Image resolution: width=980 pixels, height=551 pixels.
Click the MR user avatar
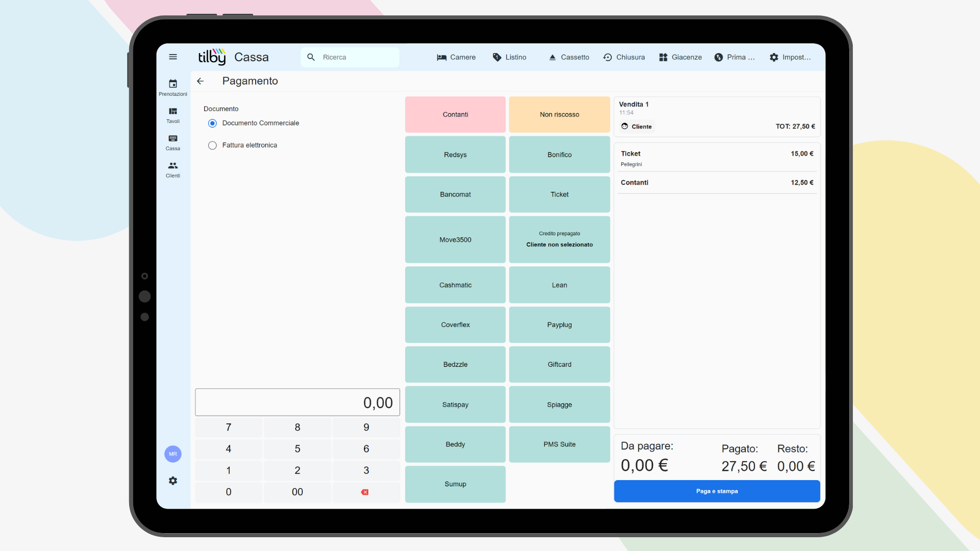point(173,454)
